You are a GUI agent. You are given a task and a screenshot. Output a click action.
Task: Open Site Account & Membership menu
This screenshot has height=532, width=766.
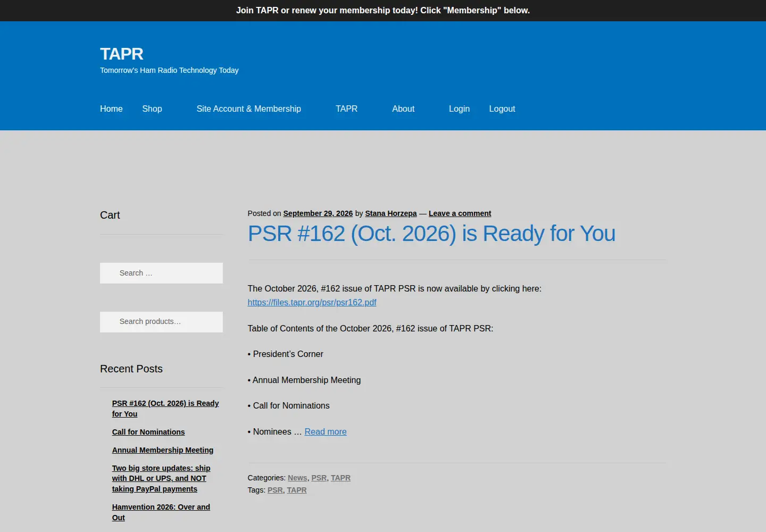pyautogui.click(x=248, y=109)
